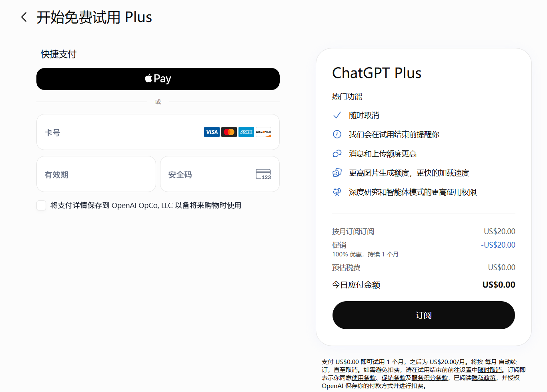Screen dimensions: 547x392
Task: Click the 100% 优惠，持续 1 个月 note
Action: (x=365, y=254)
